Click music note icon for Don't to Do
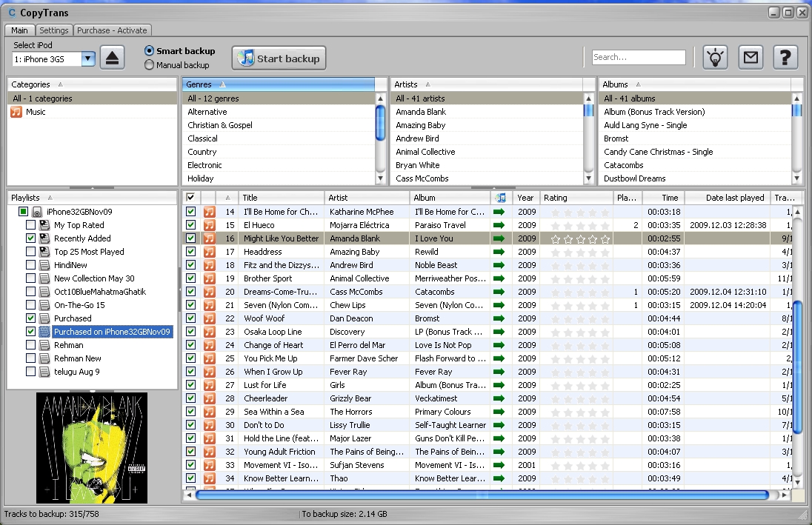Viewport: 812px width, 525px height. 209,425
